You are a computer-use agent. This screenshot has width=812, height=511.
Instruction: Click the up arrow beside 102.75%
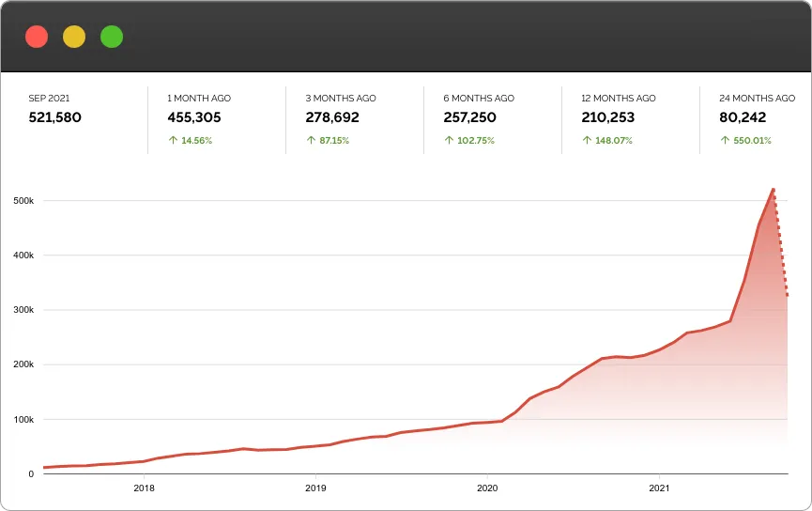click(448, 141)
